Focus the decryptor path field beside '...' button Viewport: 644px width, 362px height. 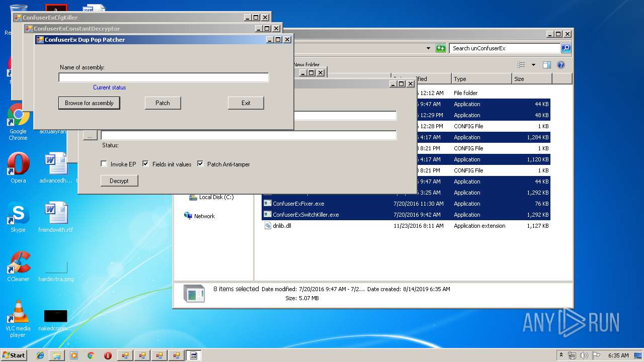249,135
